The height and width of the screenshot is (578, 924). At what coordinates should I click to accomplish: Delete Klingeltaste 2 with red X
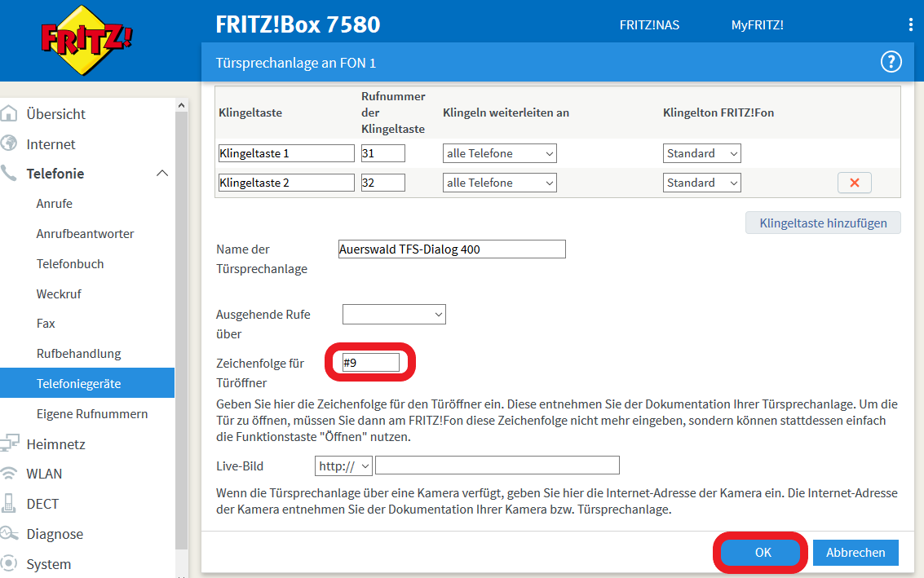pyautogui.click(x=854, y=183)
